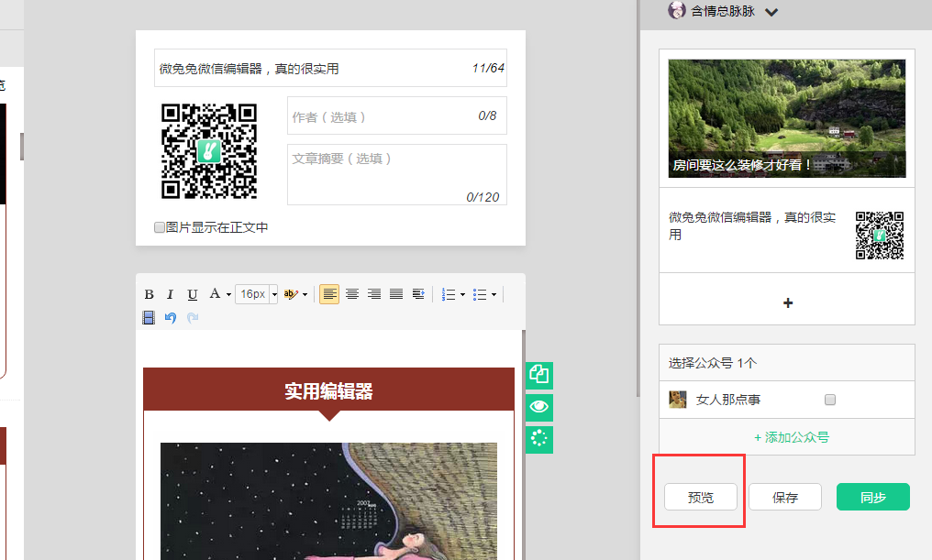
Task: Apply italic formatting to the text
Action: pos(170,294)
